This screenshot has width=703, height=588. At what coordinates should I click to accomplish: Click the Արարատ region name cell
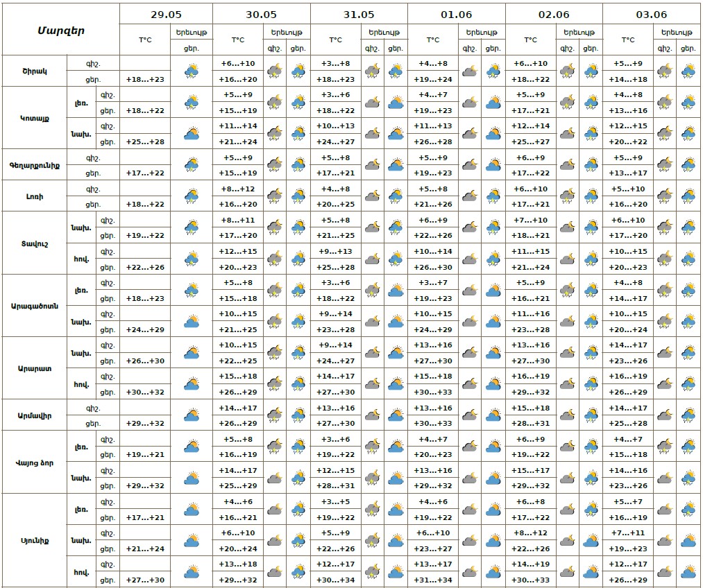click(35, 368)
